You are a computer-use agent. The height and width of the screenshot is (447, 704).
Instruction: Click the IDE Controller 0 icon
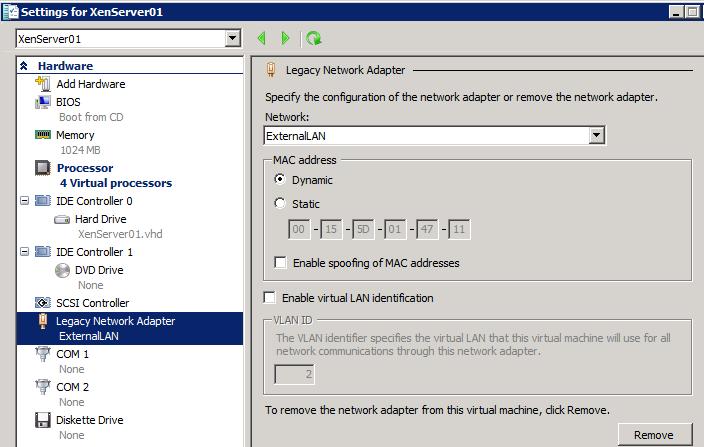click(x=43, y=201)
